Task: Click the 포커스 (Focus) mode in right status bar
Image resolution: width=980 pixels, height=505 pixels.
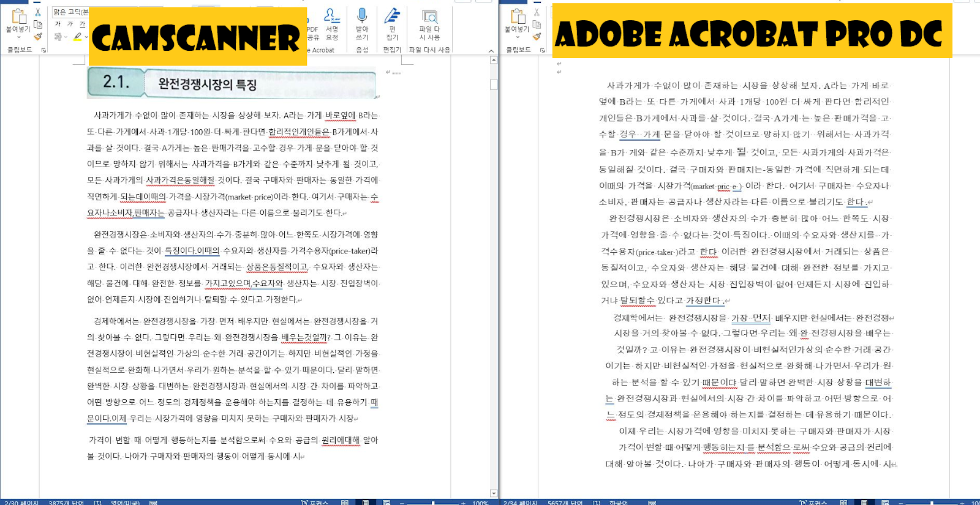Action: click(x=813, y=503)
